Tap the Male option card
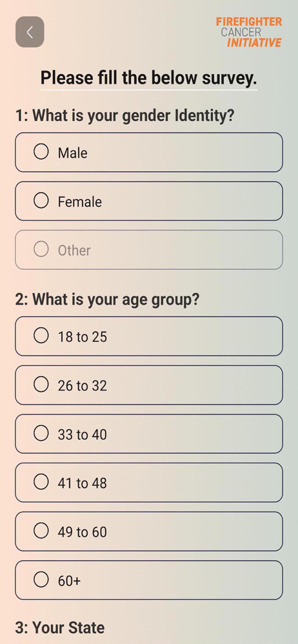 [149, 153]
